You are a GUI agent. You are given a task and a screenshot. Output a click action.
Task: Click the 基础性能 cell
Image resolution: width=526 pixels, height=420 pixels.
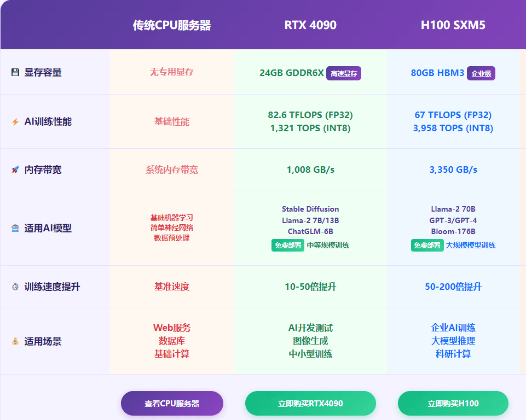tap(172, 121)
